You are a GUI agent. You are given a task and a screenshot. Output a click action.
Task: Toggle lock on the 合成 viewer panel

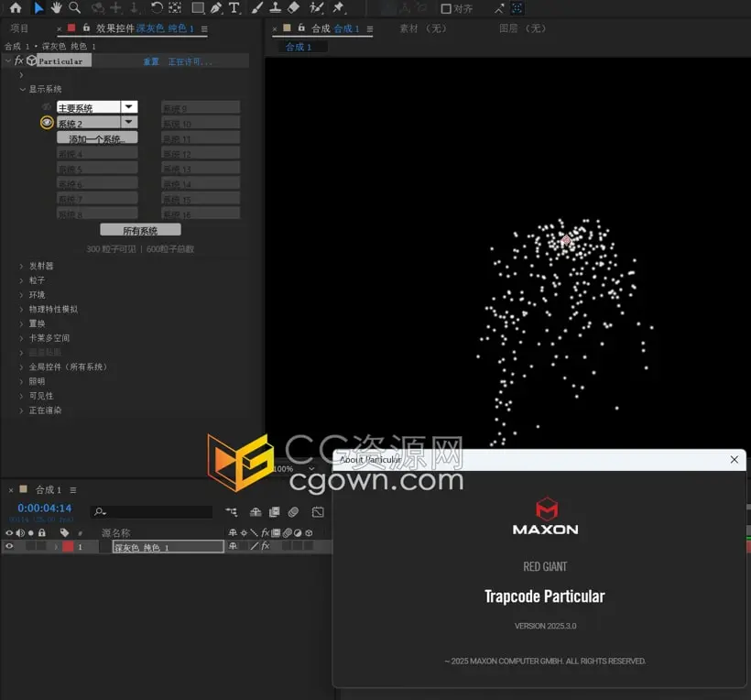coord(301,27)
